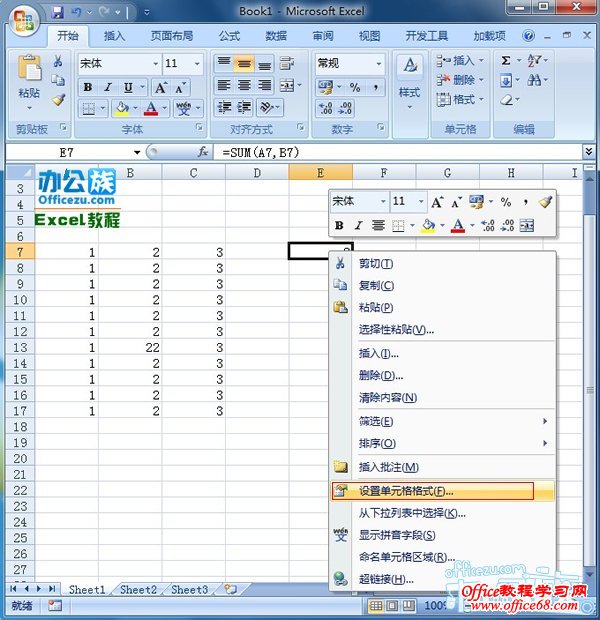Toggle Italic in the ribbon font group
The image size is (600, 620).
[108, 87]
